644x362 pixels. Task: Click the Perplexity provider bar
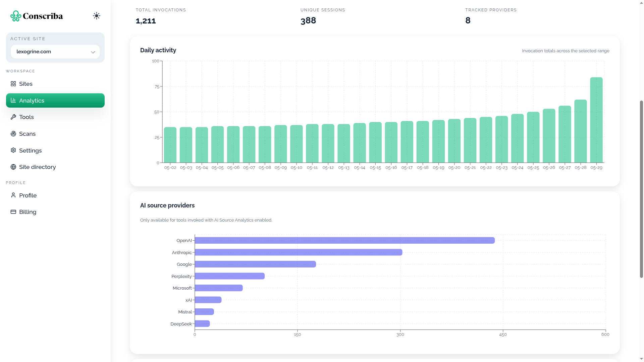(x=230, y=276)
